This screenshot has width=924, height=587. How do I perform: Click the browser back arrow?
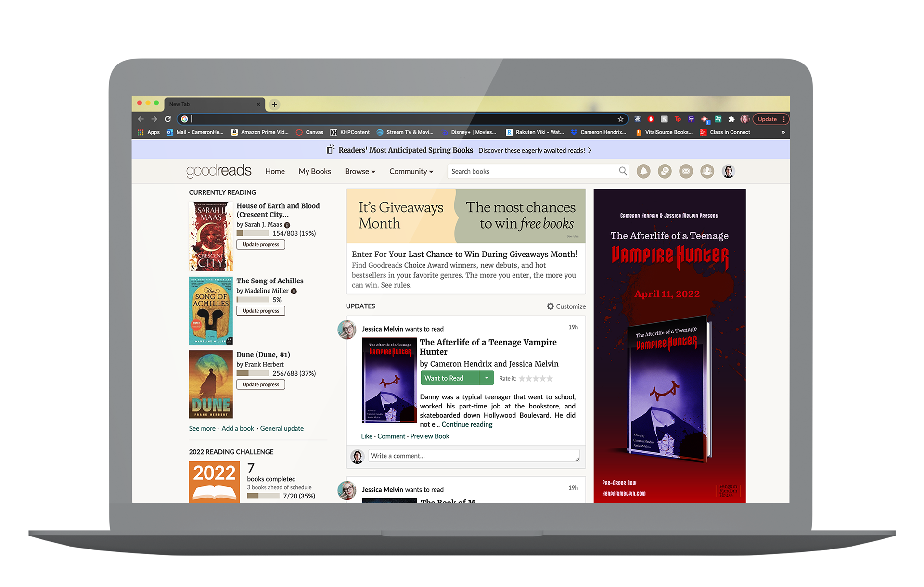[141, 119]
